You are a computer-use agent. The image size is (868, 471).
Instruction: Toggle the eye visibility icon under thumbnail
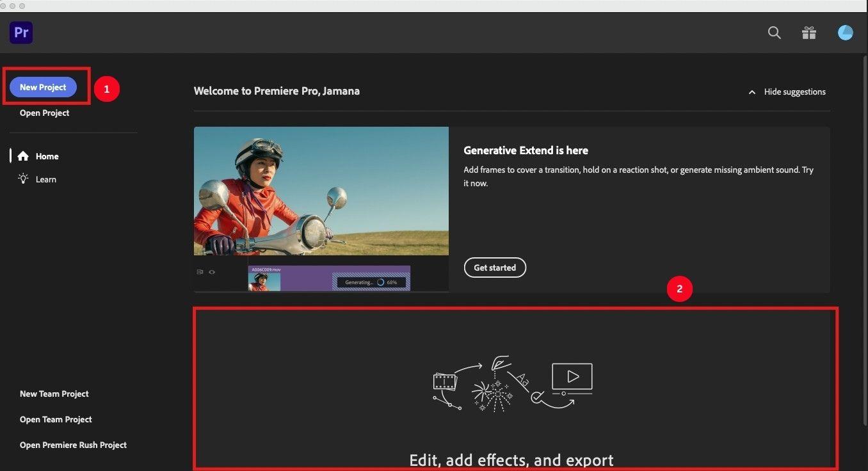[x=212, y=272]
